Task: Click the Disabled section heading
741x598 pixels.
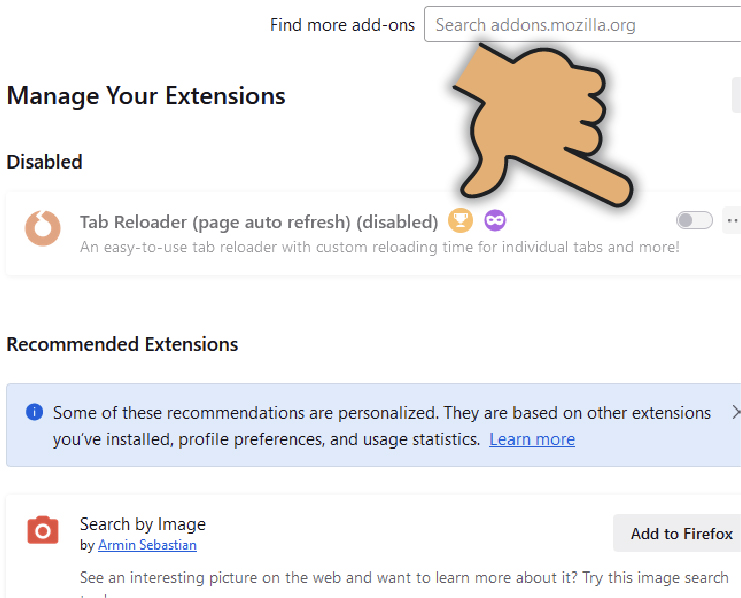Action: [44, 162]
